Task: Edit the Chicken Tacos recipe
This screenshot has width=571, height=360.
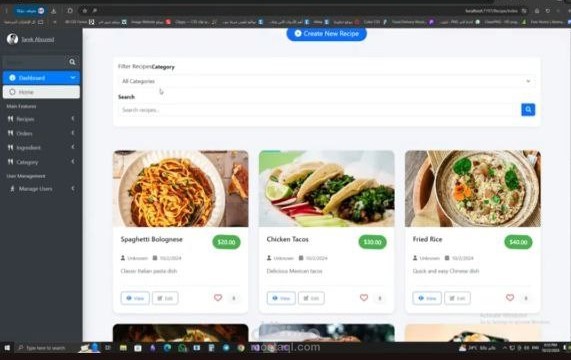Action: tap(311, 298)
